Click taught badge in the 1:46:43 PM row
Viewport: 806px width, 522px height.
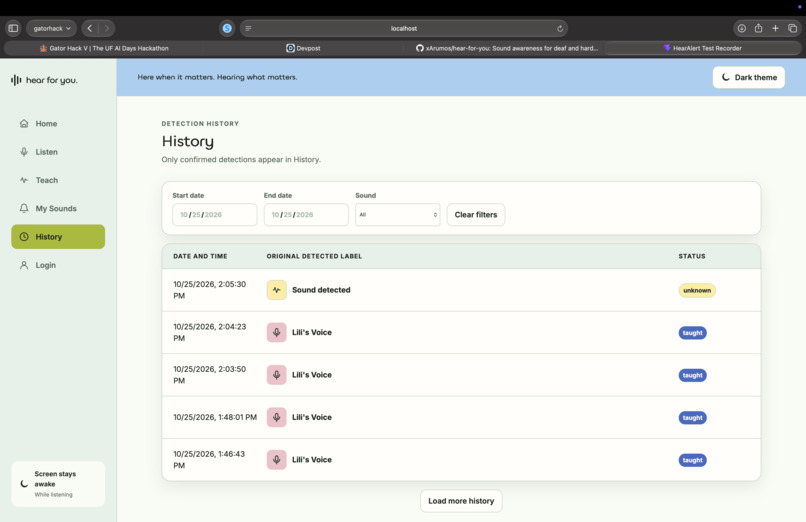coord(692,460)
